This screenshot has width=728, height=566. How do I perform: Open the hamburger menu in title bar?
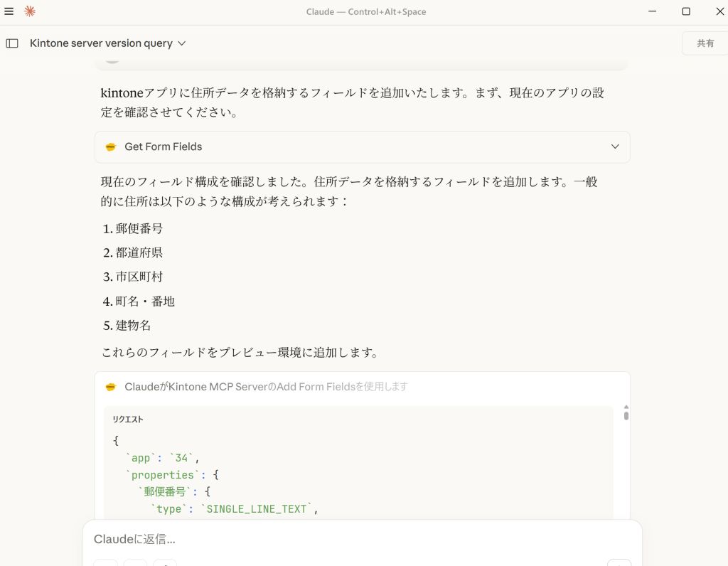click(9, 11)
